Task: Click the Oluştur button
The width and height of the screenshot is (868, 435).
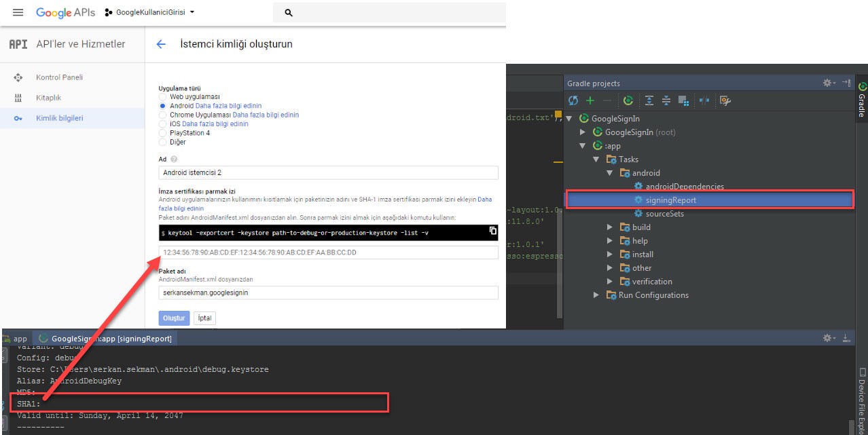Action: click(174, 318)
